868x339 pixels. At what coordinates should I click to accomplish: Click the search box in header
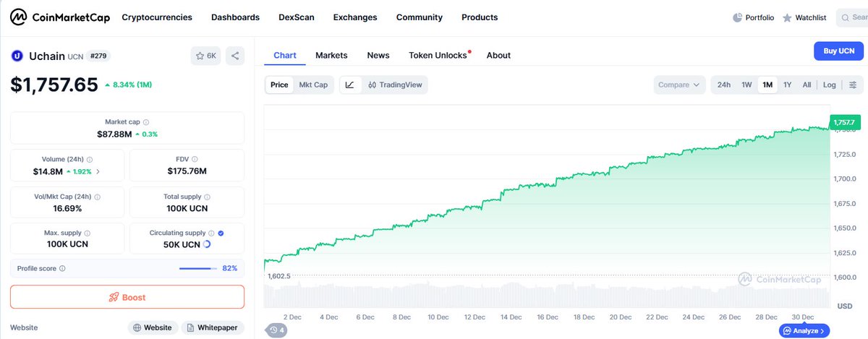click(x=852, y=17)
